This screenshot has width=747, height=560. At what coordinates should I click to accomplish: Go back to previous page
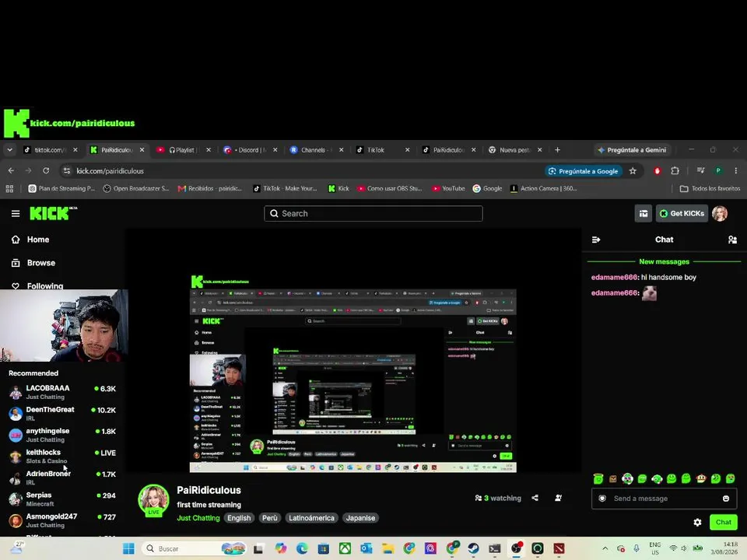[11, 170]
